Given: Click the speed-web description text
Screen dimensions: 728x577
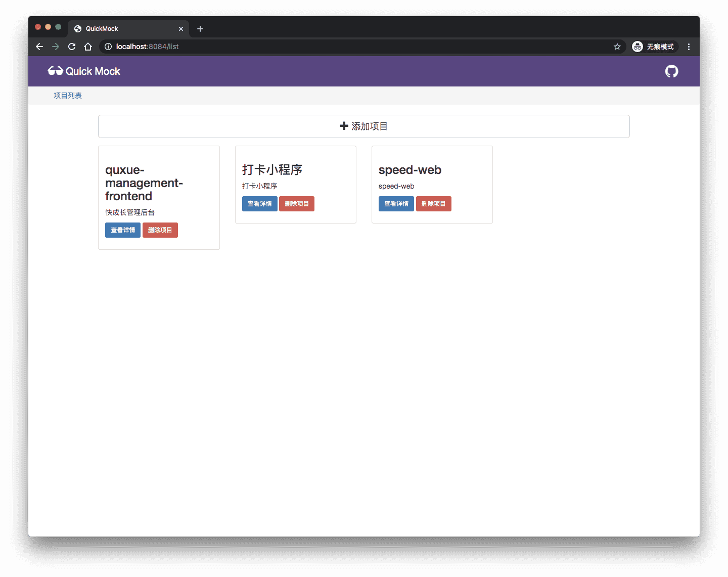Looking at the screenshot, I should click(x=396, y=186).
